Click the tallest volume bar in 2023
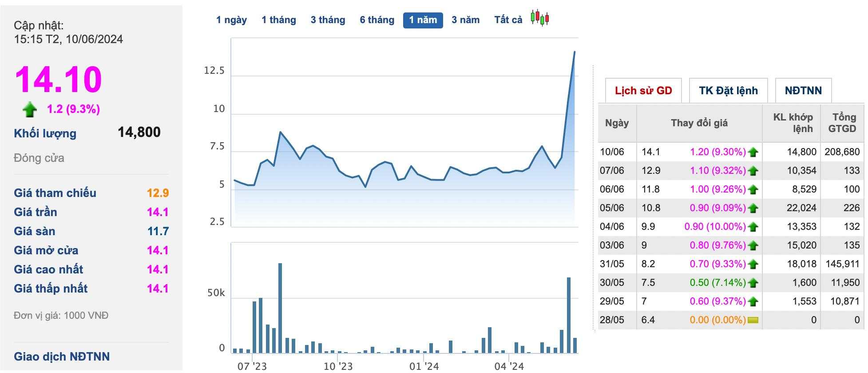The height and width of the screenshot is (373, 868). [280, 308]
